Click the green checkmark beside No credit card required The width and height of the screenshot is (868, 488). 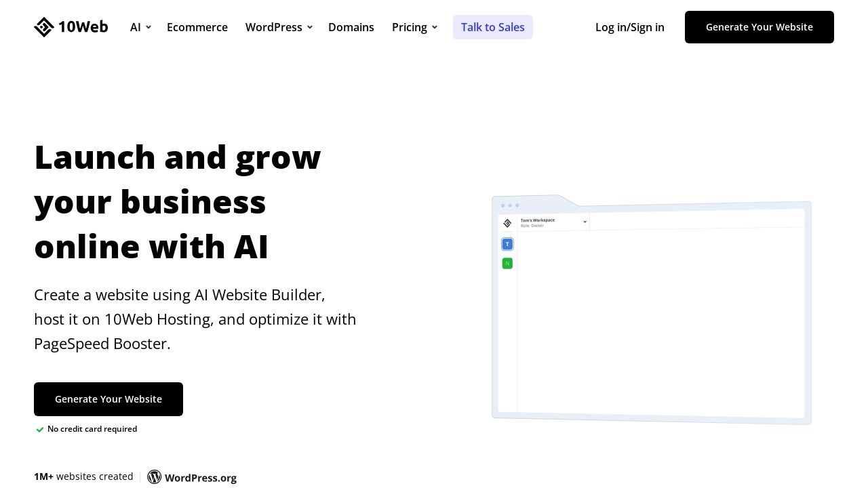40,429
